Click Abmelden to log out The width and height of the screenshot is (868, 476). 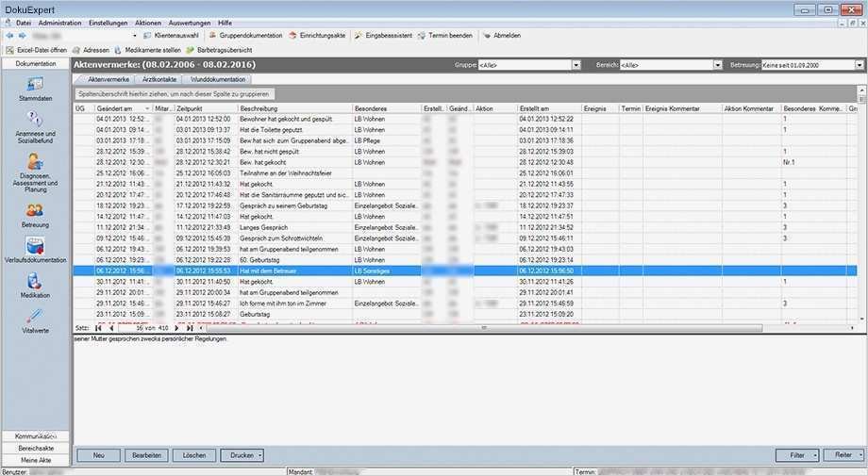pyautogui.click(x=502, y=36)
